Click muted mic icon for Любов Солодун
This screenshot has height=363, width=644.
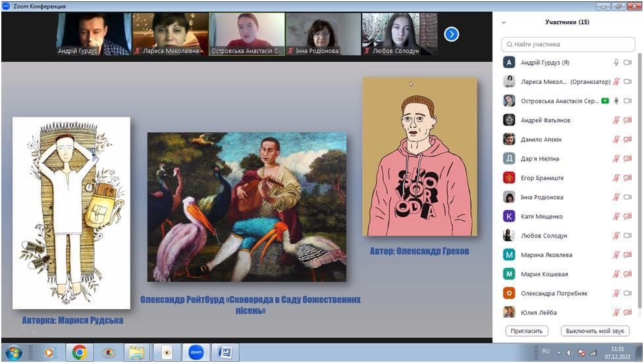click(616, 236)
